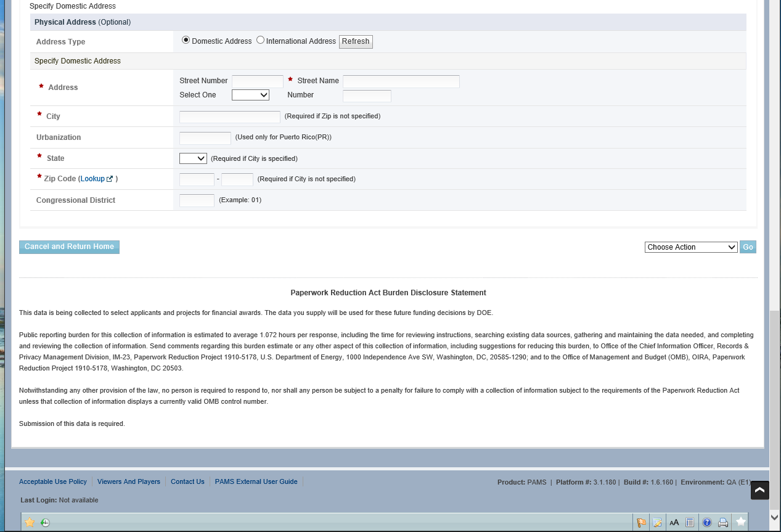This screenshot has height=532, width=781.
Task: Click the flag icon in bottom toolbar
Action: coord(642,523)
